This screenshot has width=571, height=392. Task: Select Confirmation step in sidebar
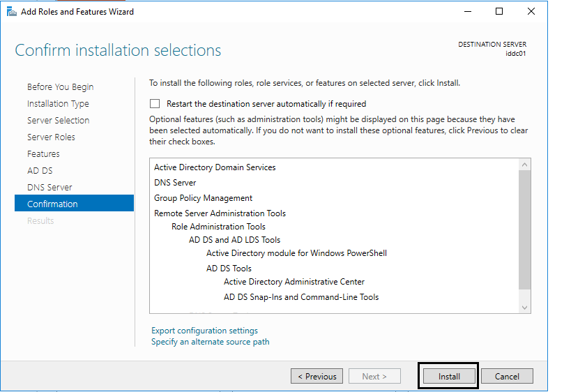[75, 203]
